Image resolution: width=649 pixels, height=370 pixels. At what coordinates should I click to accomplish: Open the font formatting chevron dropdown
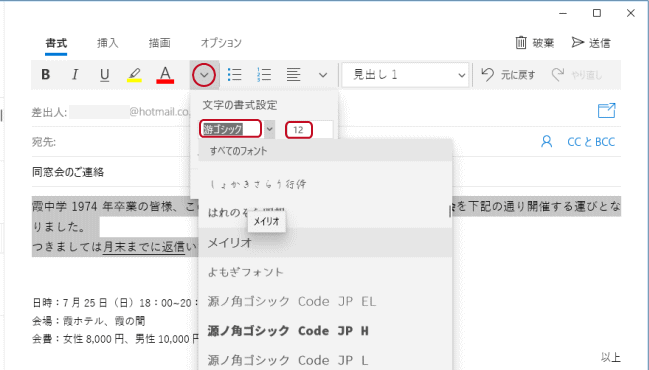204,75
